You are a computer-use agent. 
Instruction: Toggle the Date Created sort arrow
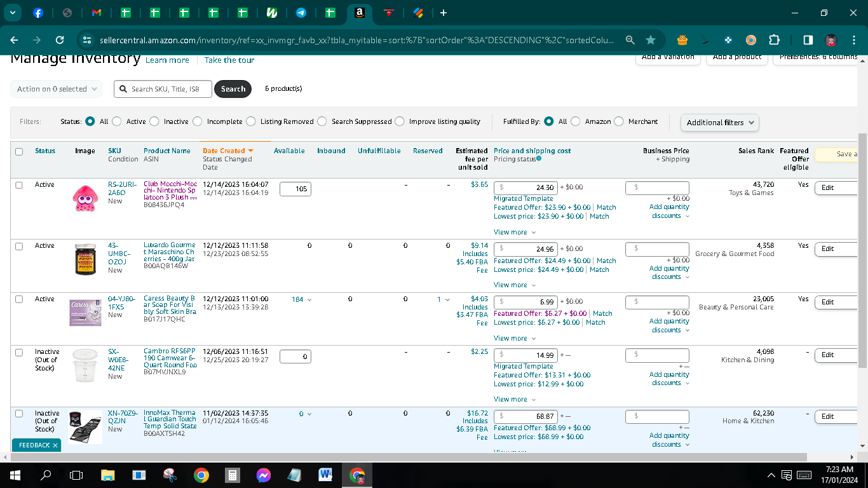tap(250, 151)
